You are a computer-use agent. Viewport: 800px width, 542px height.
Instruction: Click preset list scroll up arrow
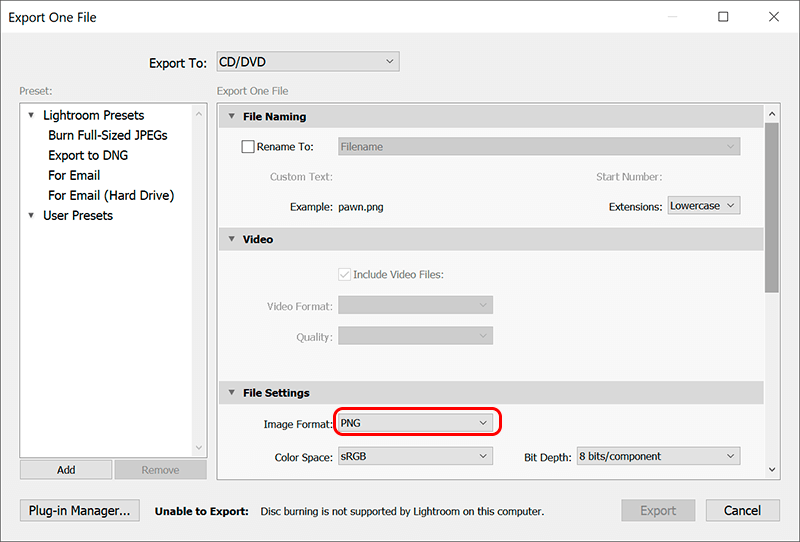pyautogui.click(x=199, y=114)
